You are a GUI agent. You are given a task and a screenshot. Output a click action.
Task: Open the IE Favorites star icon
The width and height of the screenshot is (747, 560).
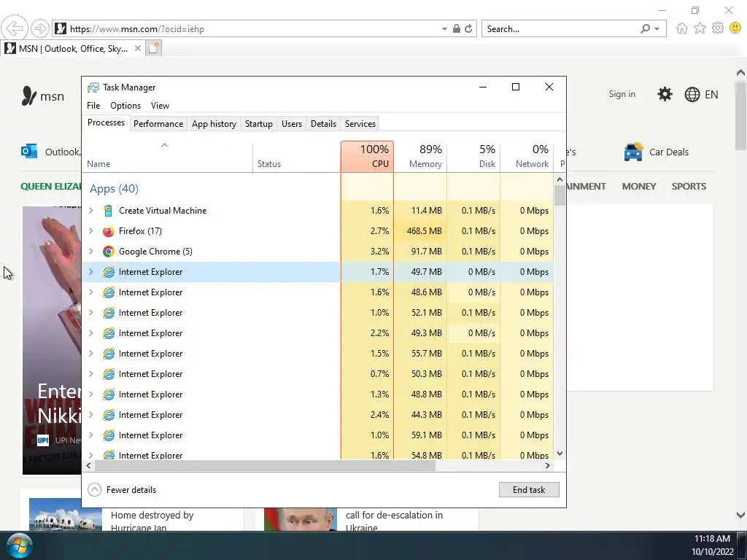(700, 28)
